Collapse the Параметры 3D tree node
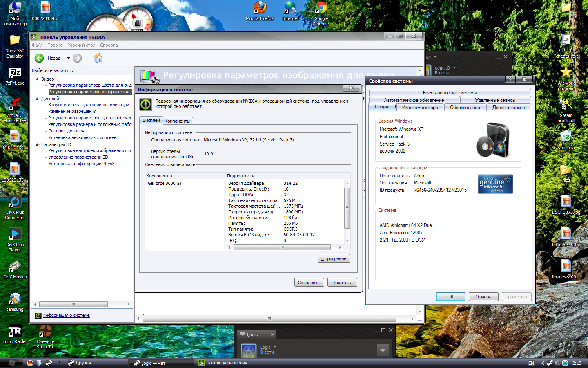The image size is (588, 368). tap(37, 144)
